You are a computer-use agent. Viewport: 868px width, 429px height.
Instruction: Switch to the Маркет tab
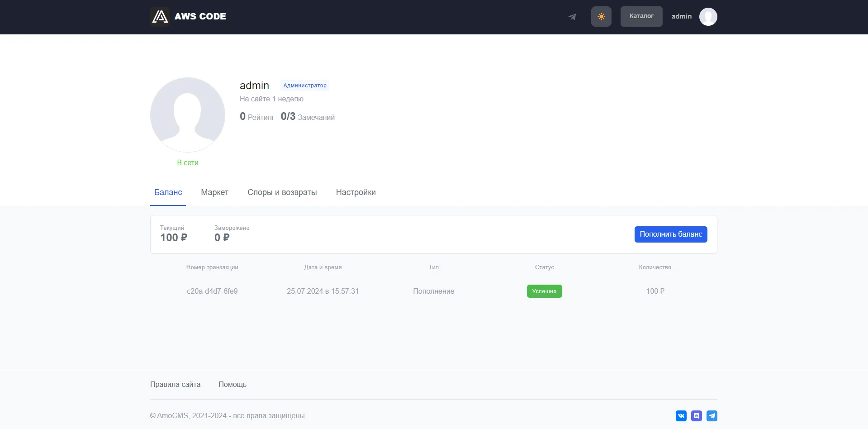[x=215, y=192]
